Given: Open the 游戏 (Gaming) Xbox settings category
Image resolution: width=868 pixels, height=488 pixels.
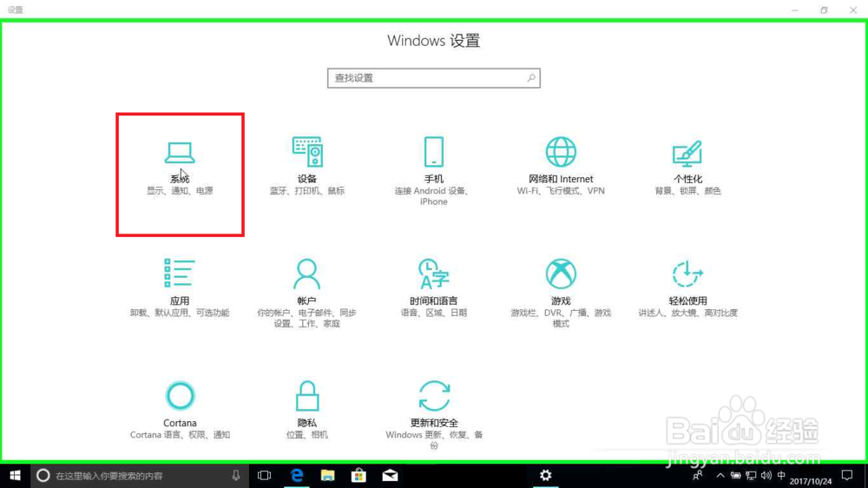Looking at the screenshot, I should tap(561, 293).
